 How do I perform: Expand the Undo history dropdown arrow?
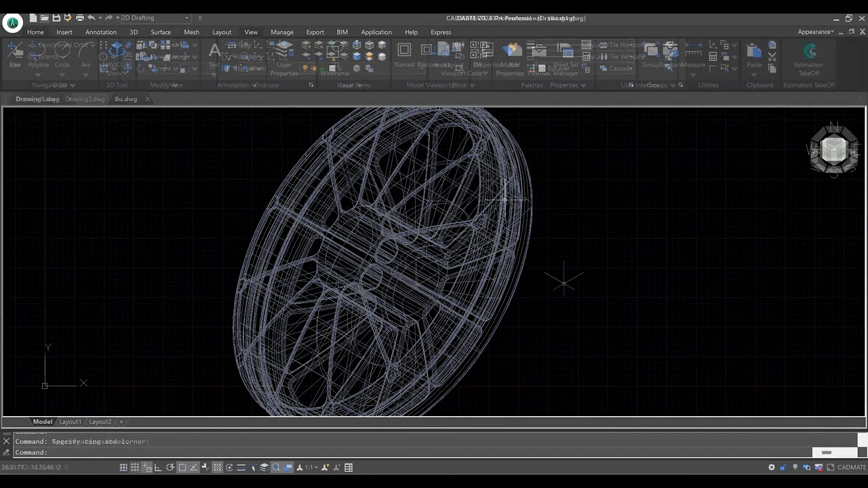pos(99,18)
